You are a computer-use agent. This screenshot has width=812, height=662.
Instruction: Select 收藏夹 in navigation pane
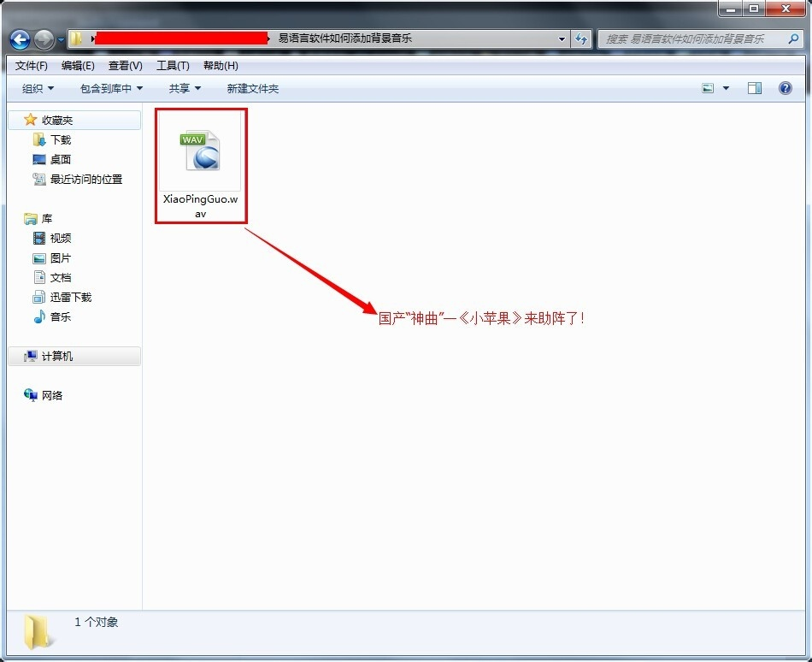[x=74, y=121]
